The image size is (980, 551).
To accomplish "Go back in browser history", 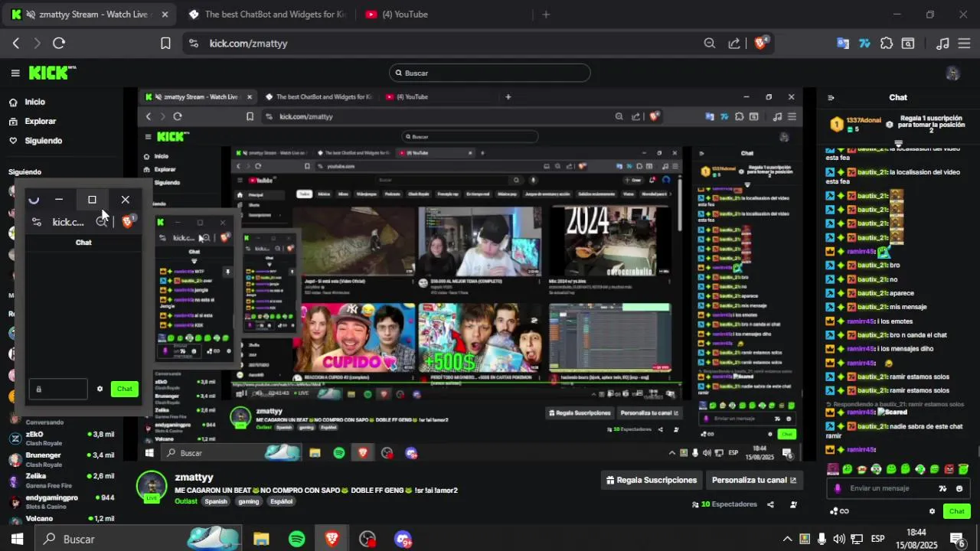I will tap(16, 44).
